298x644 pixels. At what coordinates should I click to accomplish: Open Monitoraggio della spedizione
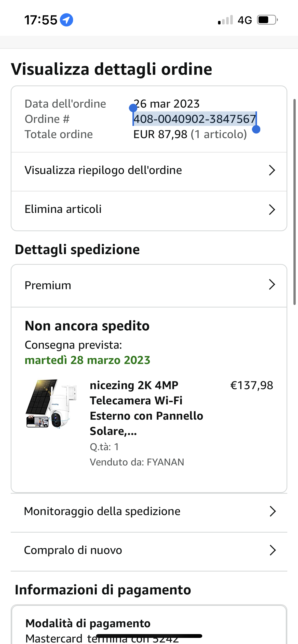pos(102,511)
